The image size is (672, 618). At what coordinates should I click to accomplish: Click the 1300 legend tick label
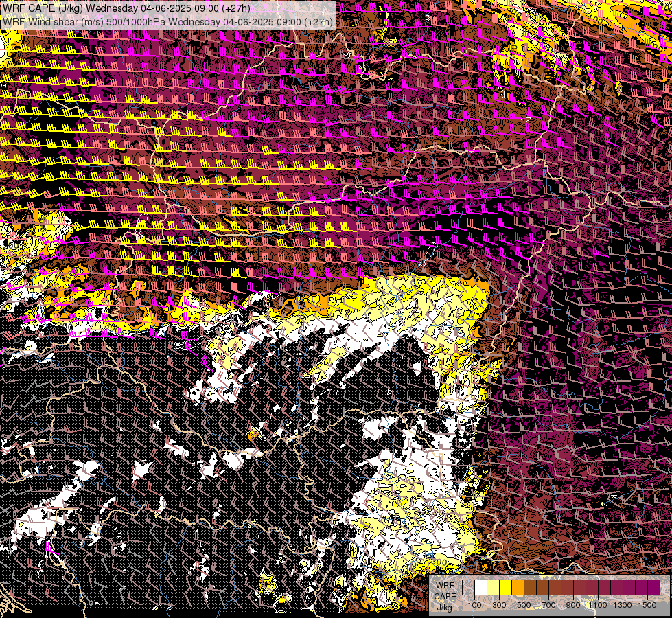[x=623, y=605]
